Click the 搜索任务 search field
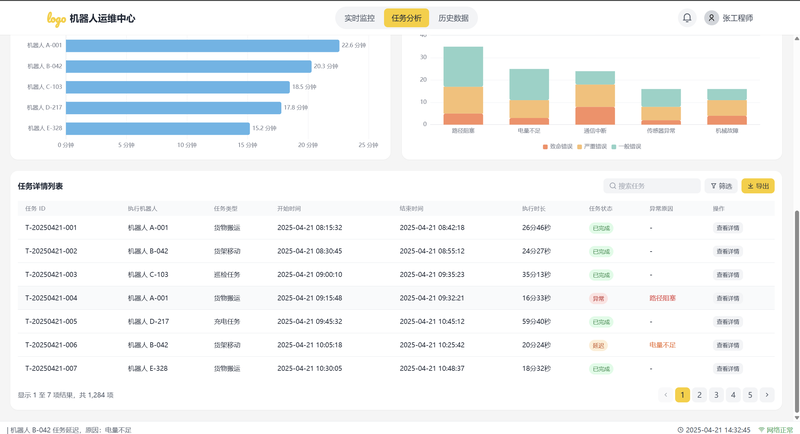The width and height of the screenshot is (800, 434). (652, 186)
